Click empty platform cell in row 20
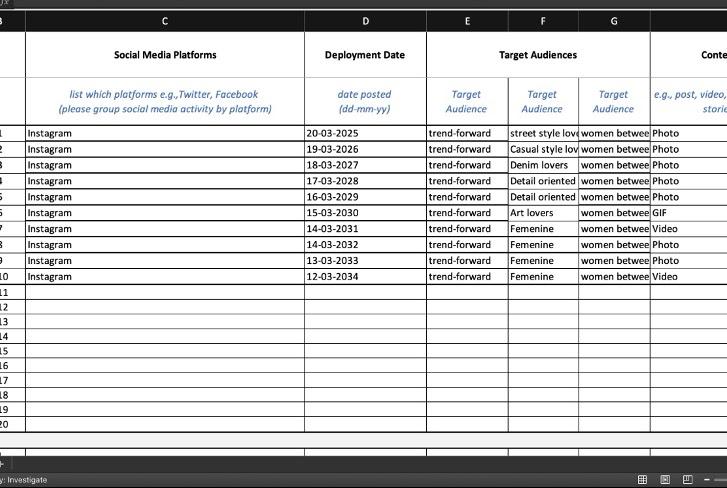727x488 pixels. [x=165, y=424]
